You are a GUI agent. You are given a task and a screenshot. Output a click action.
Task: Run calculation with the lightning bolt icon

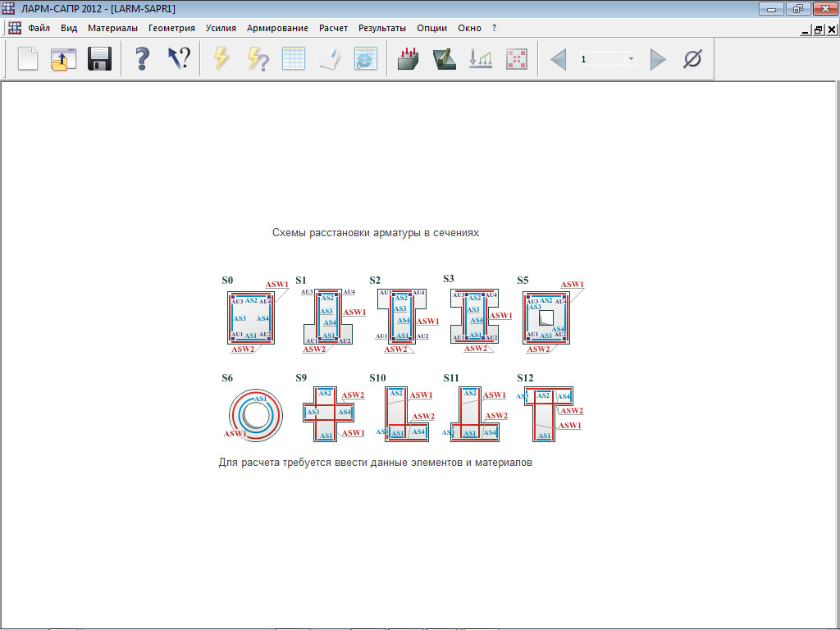[221, 59]
